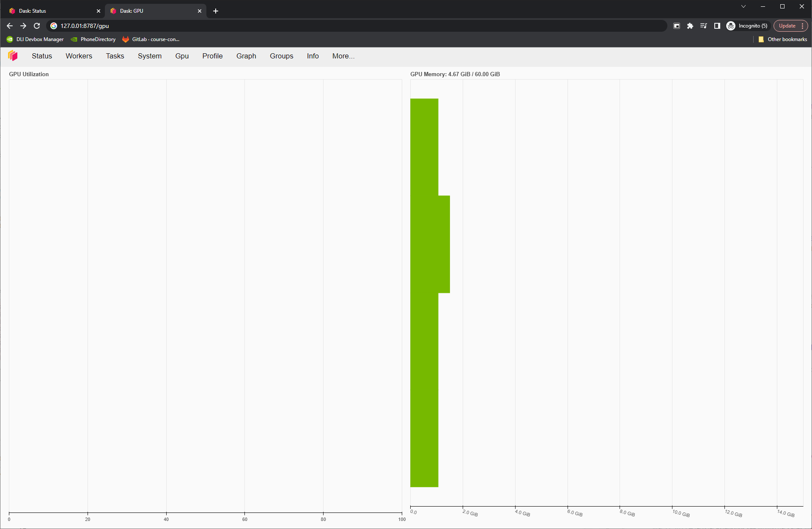Go back to previous page

point(10,26)
